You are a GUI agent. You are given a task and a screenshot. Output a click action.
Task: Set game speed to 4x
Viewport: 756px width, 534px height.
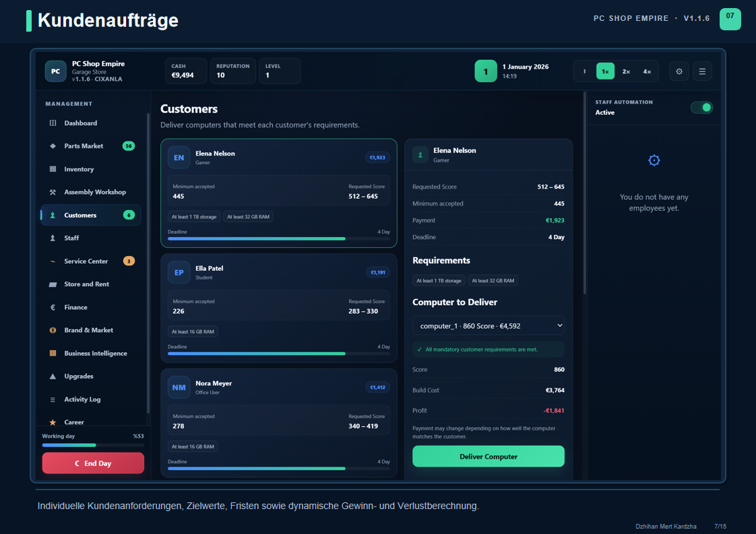[x=647, y=71]
